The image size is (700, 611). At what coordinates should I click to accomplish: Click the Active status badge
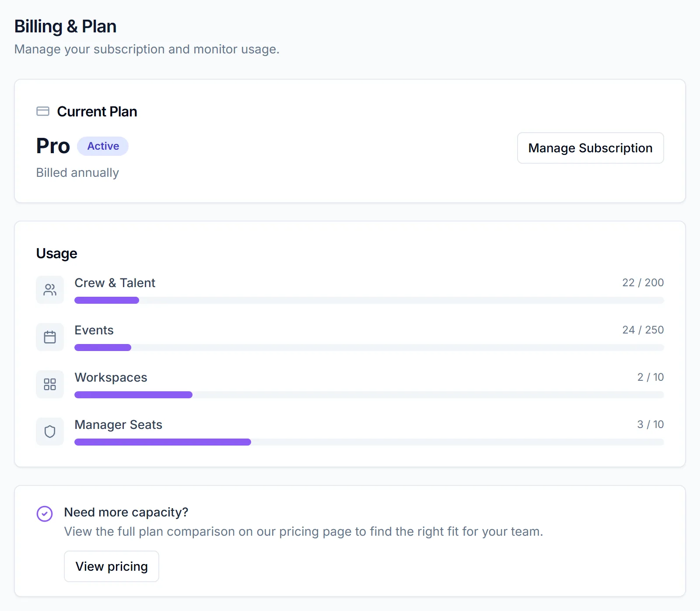pos(103,146)
